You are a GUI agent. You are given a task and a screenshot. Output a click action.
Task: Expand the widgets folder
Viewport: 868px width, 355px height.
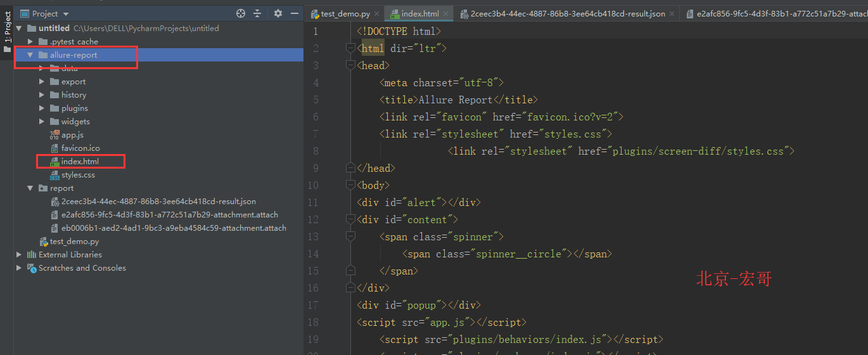41,122
